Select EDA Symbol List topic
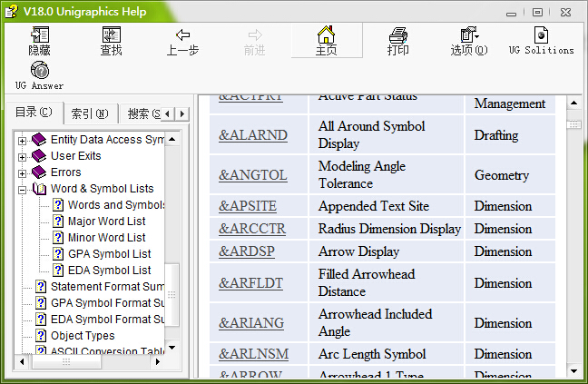 [x=110, y=270]
